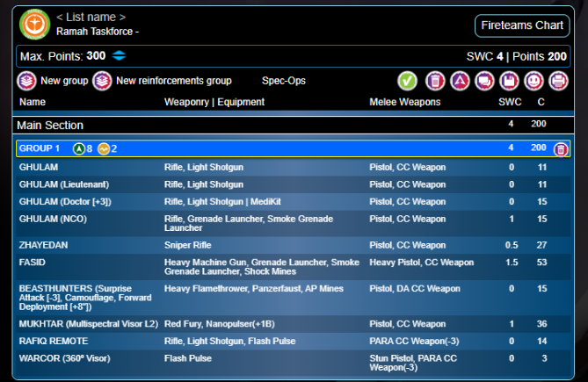Screen dimensions: 588x382
Task: Click the Main Section header
Action: click(50, 125)
